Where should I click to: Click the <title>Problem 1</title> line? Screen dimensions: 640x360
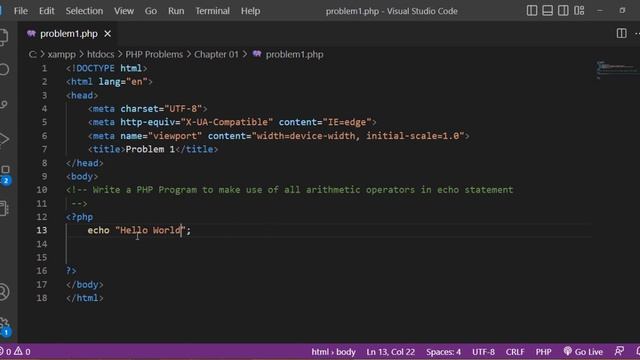pyautogui.click(x=153, y=149)
